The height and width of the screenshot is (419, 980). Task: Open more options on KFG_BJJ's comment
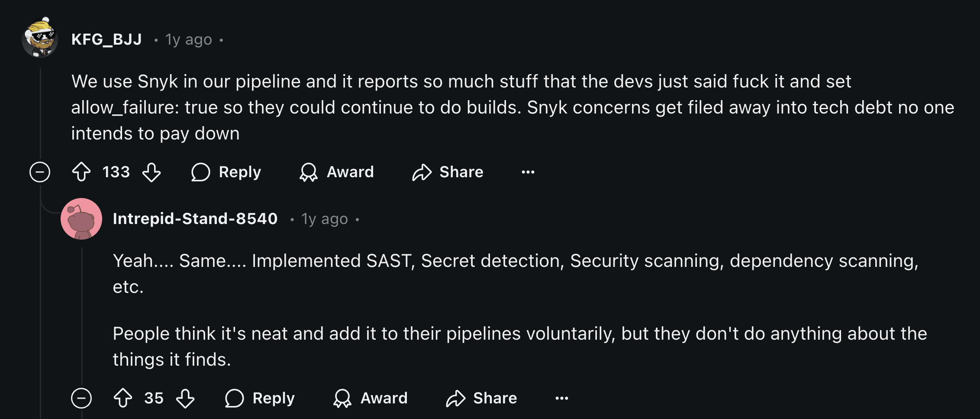[x=528, y=172]
